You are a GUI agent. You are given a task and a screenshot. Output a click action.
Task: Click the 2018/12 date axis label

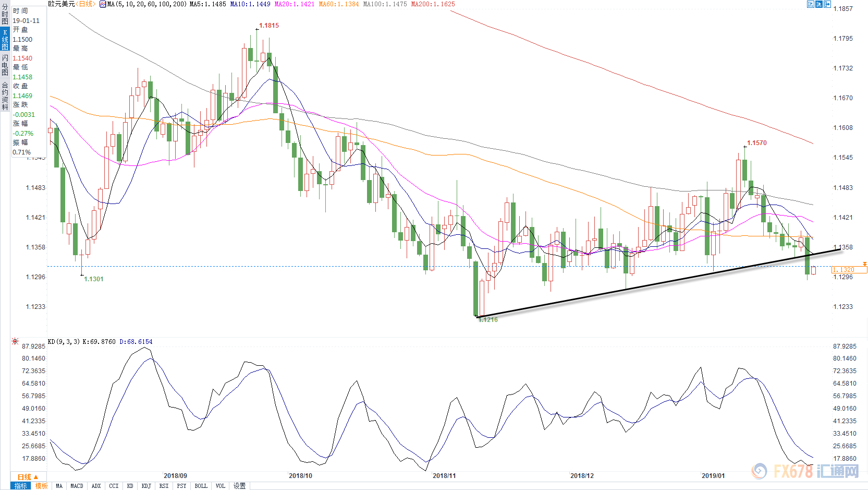[x=582, y=476]
